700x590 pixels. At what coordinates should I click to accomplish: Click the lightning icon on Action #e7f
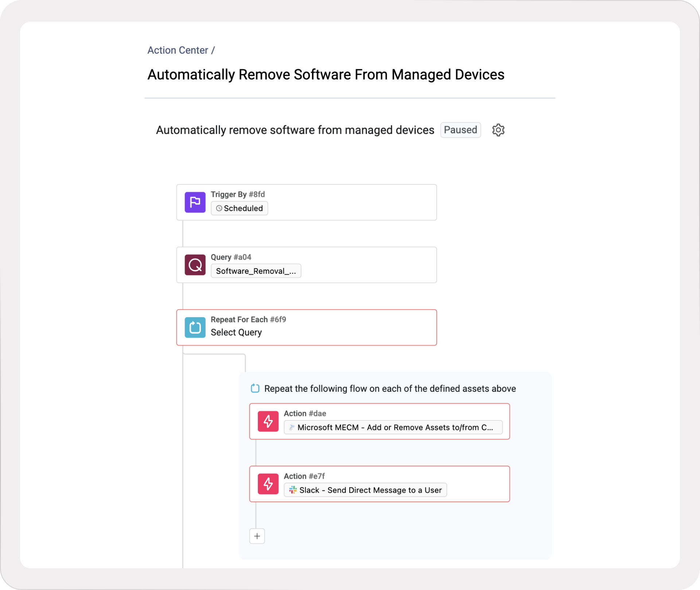tap(268, 484)
